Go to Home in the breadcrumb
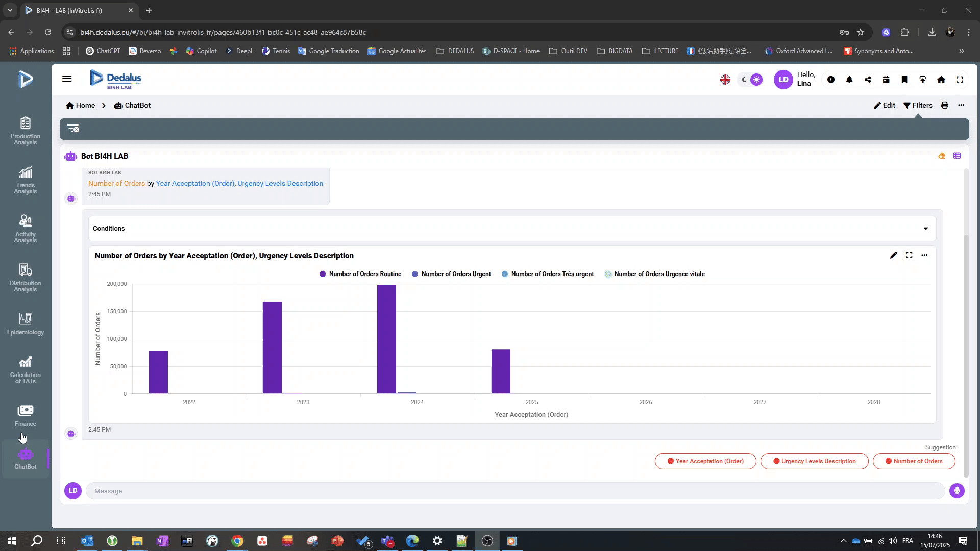The width and height of the screenshot is (980, 551). coord(81,105)
